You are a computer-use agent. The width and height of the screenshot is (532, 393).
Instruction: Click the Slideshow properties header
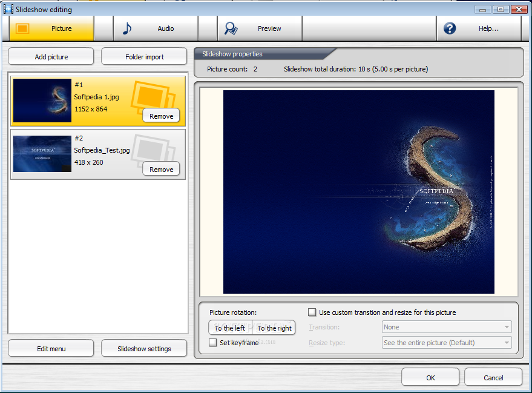pos(232,54)
